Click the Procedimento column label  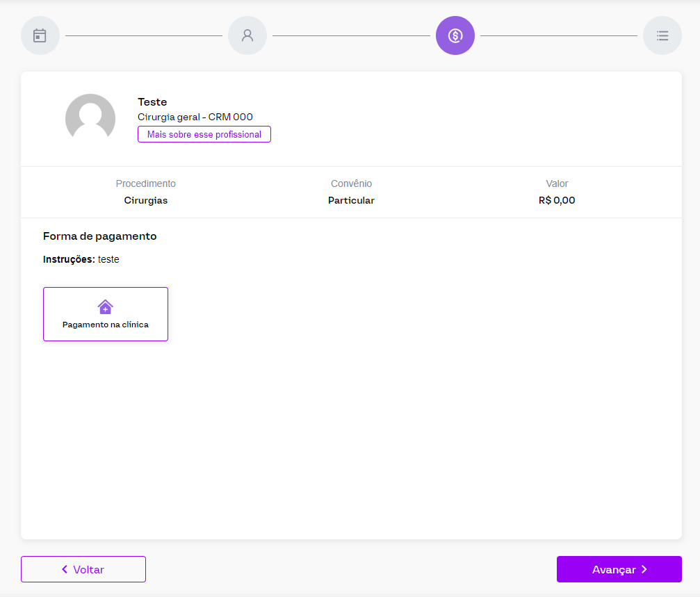click(x=146, y=183)
